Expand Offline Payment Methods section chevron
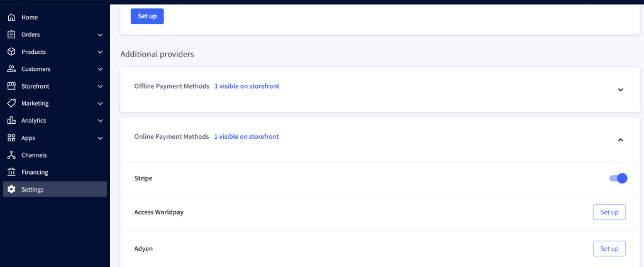 coord(621,90)
